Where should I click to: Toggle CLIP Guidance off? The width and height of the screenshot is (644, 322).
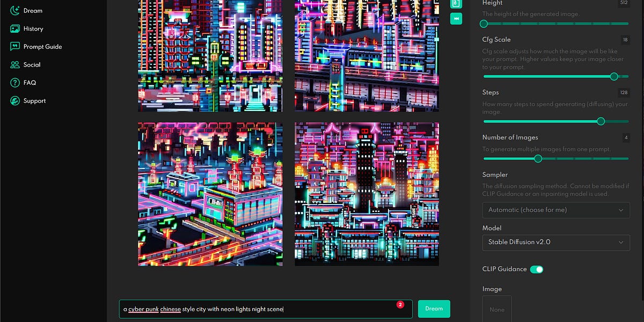537,269
